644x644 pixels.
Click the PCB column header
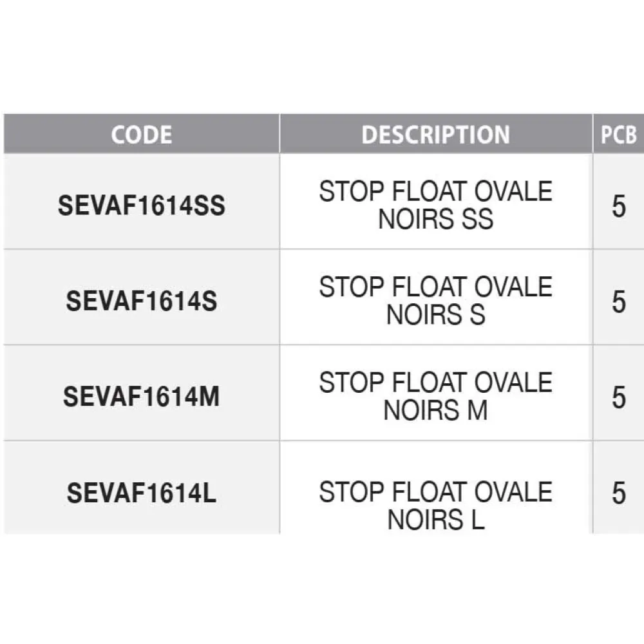point(618,135)
